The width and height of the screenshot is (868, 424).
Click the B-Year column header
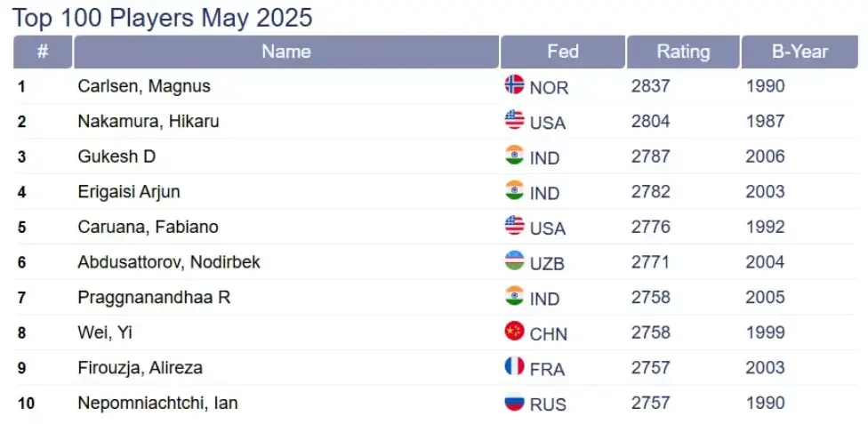pyautogui.click(x=800, y=52)
